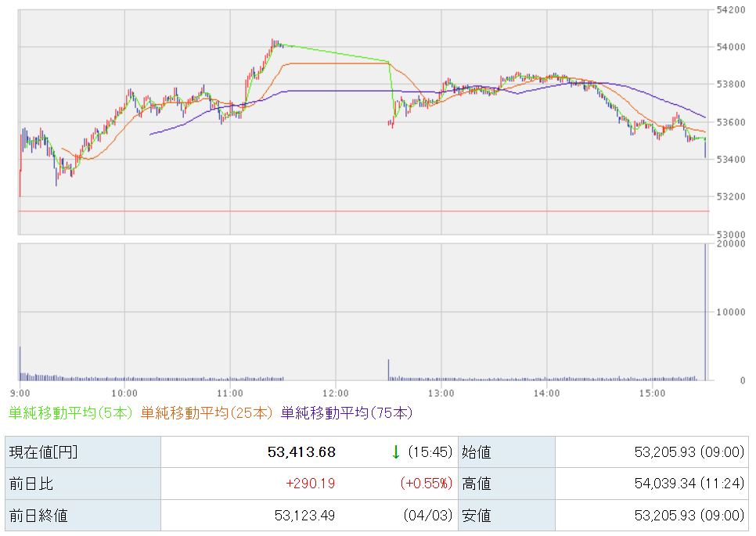Screen dimensions: 756x536
Task: Click the tall closing volume bar
Action: pos(706,313)
